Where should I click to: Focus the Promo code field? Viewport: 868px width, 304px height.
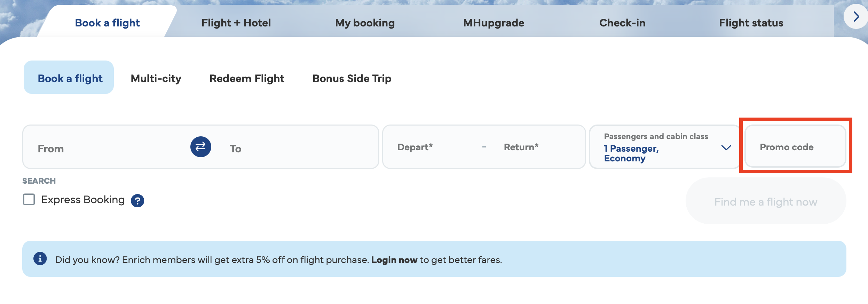tap(795, 147)
